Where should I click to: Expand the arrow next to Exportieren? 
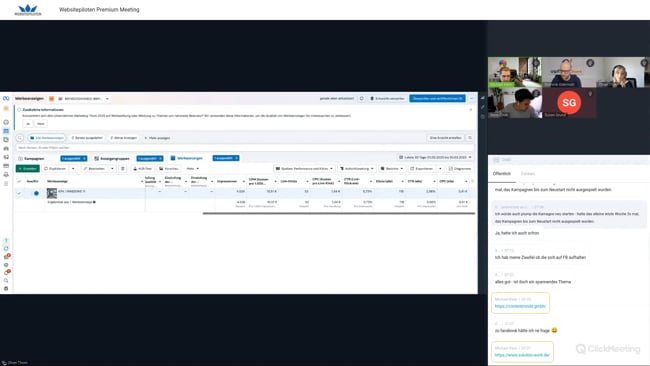point(440,169)
